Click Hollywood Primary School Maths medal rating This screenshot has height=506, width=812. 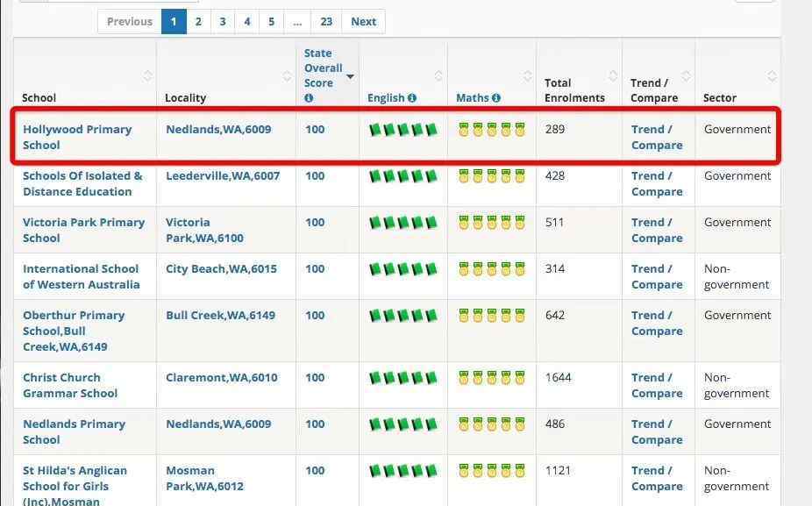pyautogui.click(x=492, y=130)
